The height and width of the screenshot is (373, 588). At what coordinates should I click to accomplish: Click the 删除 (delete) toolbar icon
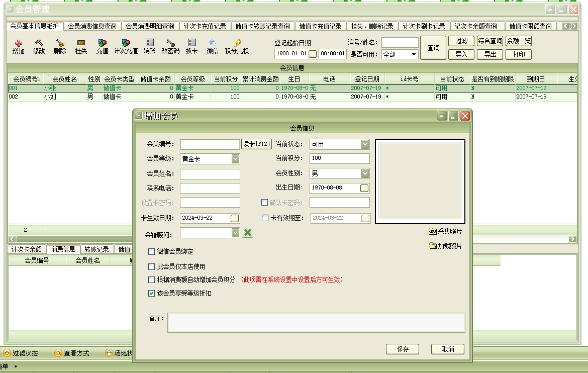[x=60, y=44]
